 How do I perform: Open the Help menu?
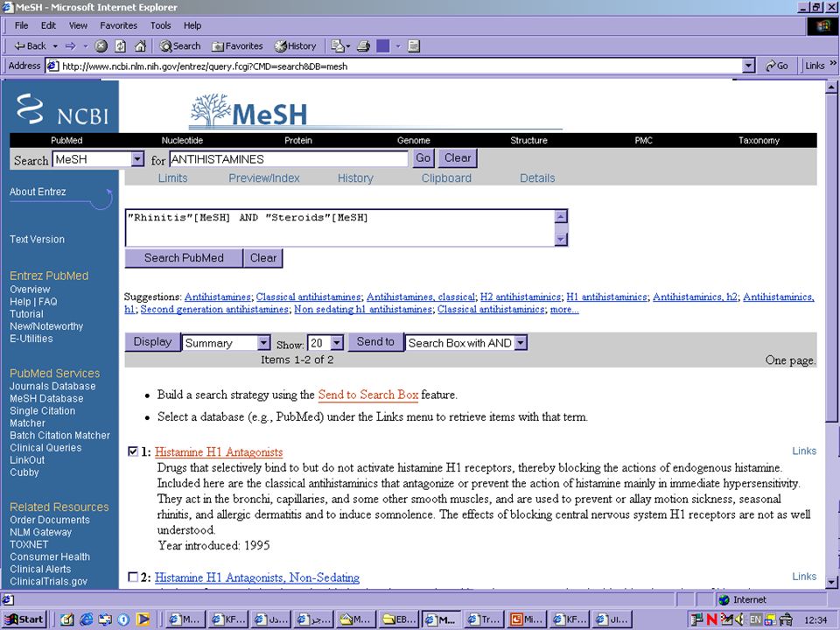pyautogui.click(x=192, y=25)
